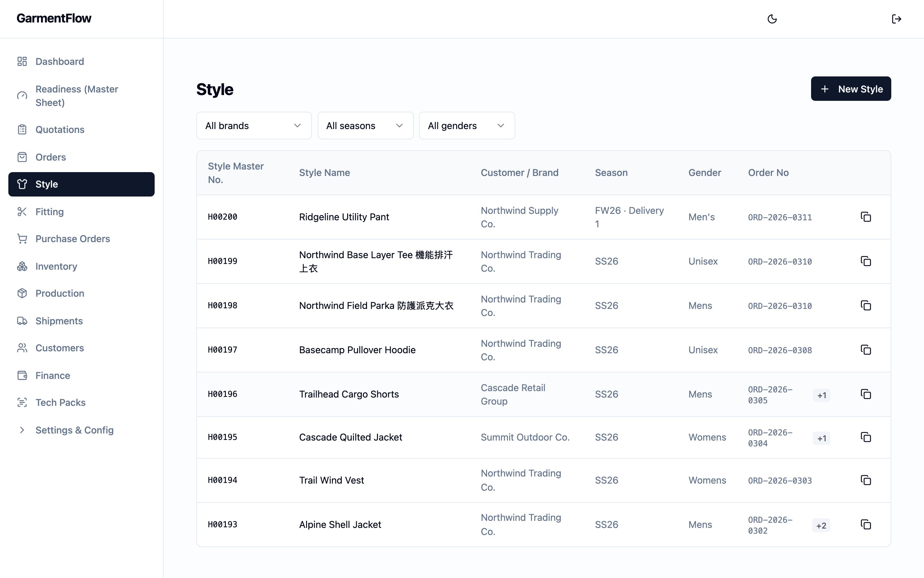This screenshot has height=578, width=924.
Task: Open the All brands dropdown
Action: pos(254,126)
